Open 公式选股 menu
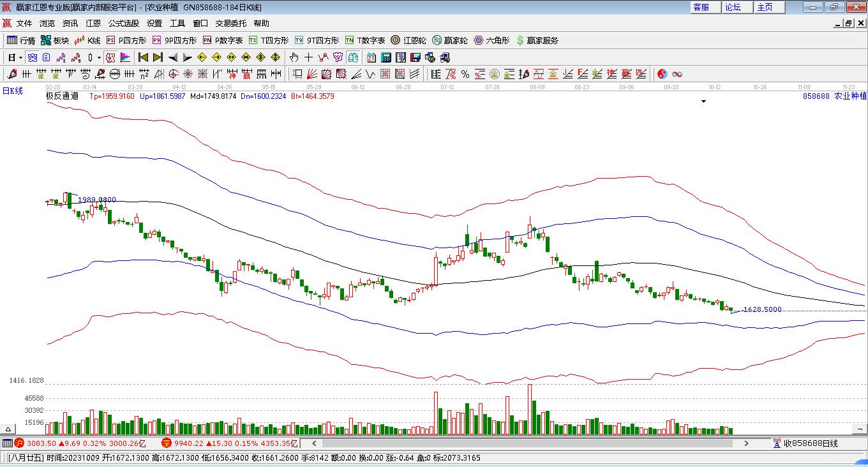868x467 pixels. [x=124, y=23]
